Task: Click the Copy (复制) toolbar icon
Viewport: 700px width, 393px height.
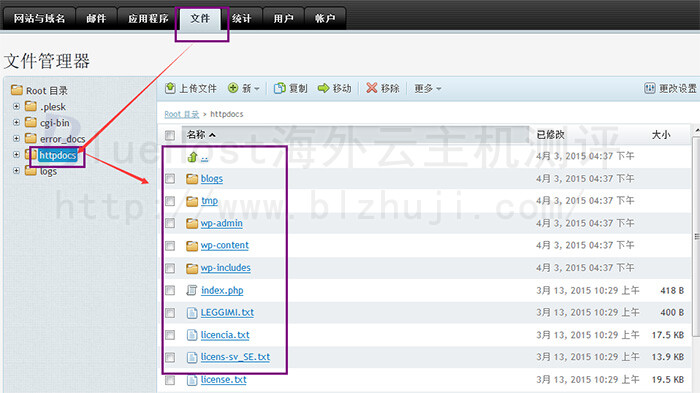Action: [279, 88]
